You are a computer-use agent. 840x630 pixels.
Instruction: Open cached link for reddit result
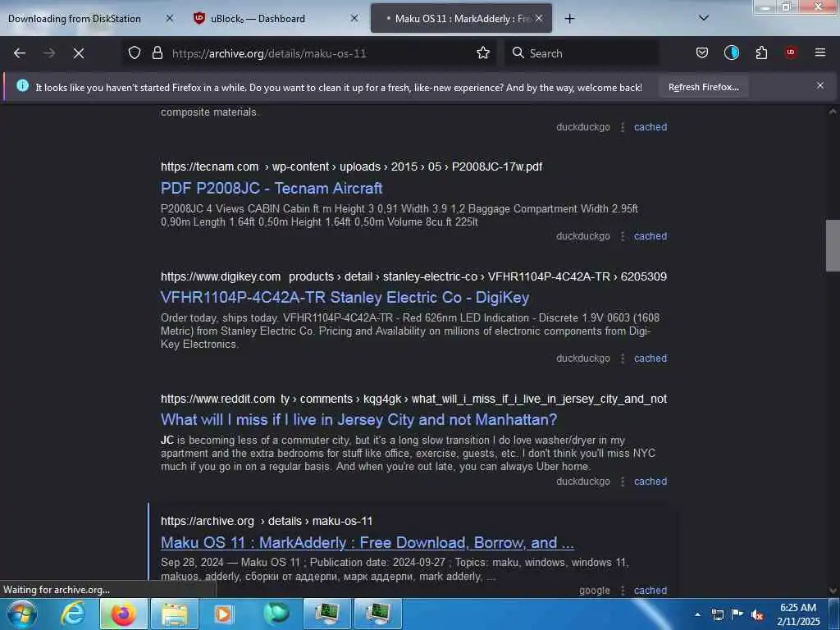651,482
